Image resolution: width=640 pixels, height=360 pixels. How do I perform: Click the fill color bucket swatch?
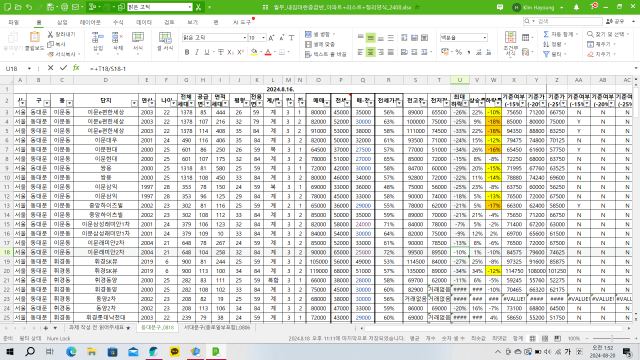point(254,52)
